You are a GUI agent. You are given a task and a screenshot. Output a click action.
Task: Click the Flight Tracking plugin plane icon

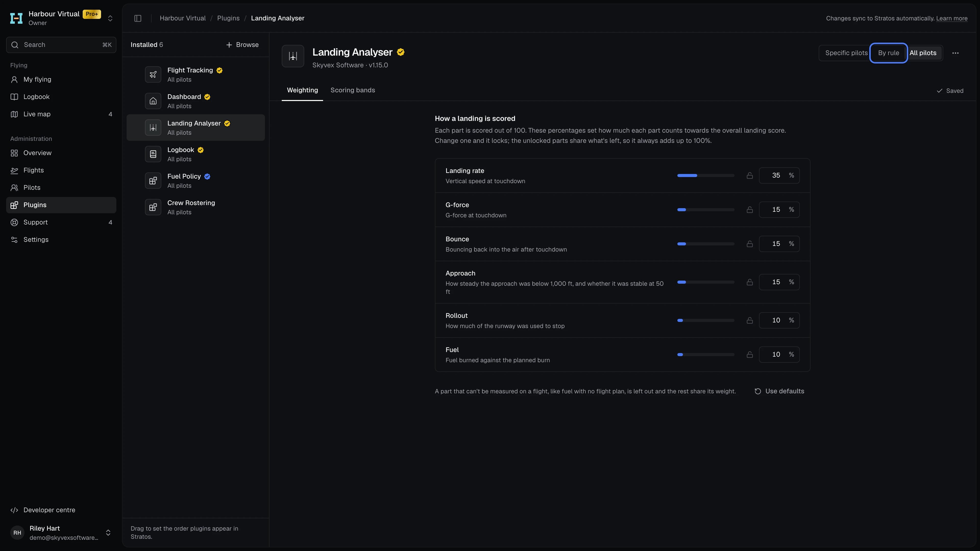[x=153, y=74]
